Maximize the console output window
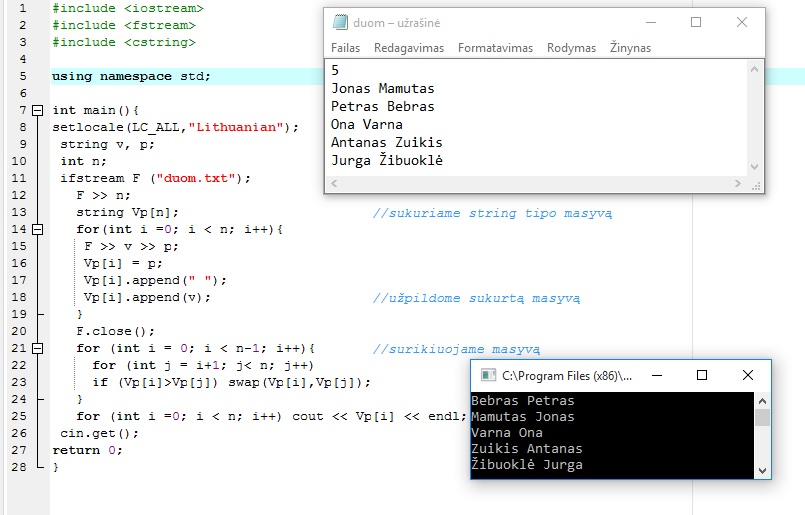 pos(702,375)
